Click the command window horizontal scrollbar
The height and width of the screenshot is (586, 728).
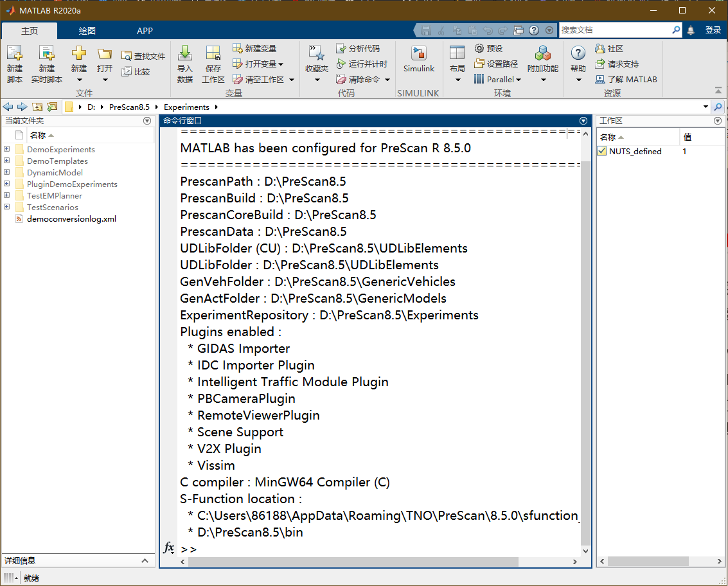click(x=353, y=562)
